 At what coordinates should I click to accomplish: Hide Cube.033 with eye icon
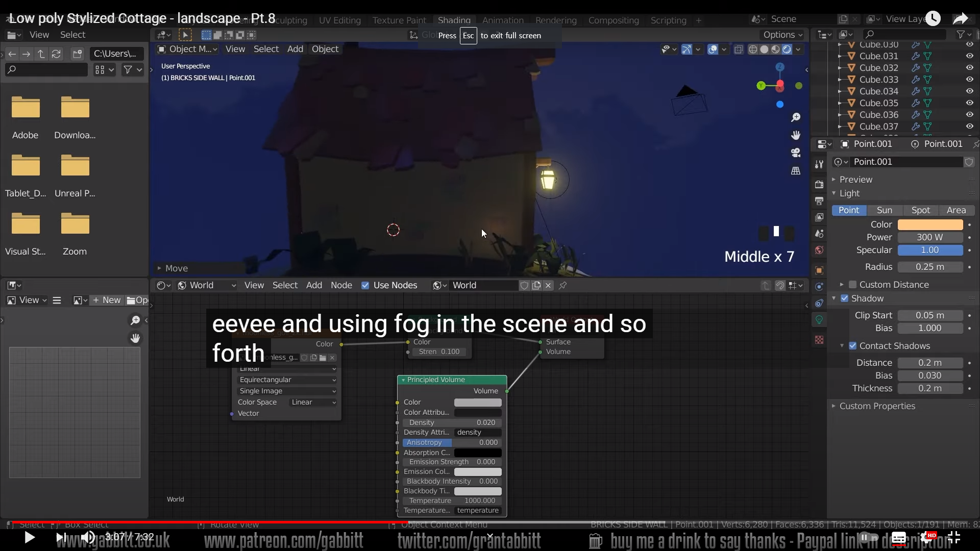969,80
